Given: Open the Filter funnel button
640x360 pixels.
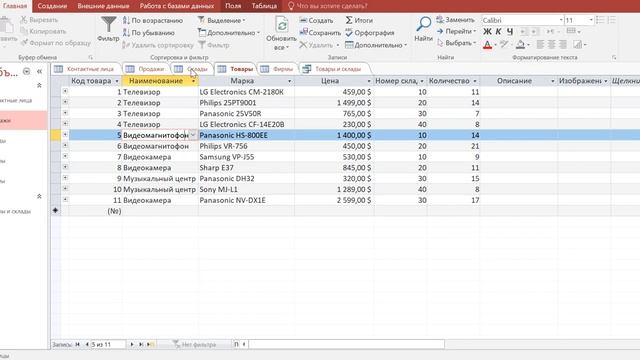Looking at the screenshot, I should click(x=108, y=29).
